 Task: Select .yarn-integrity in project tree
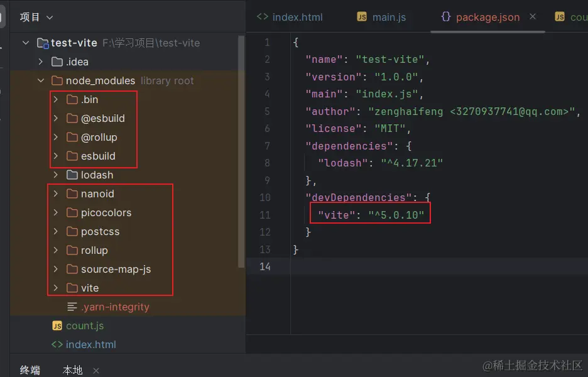[x=115, y=307]
